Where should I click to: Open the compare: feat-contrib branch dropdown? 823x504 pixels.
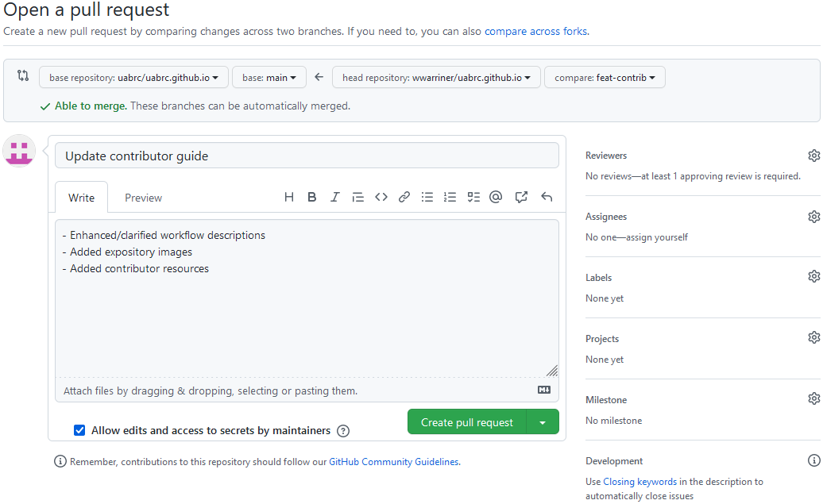click(605, 78)
